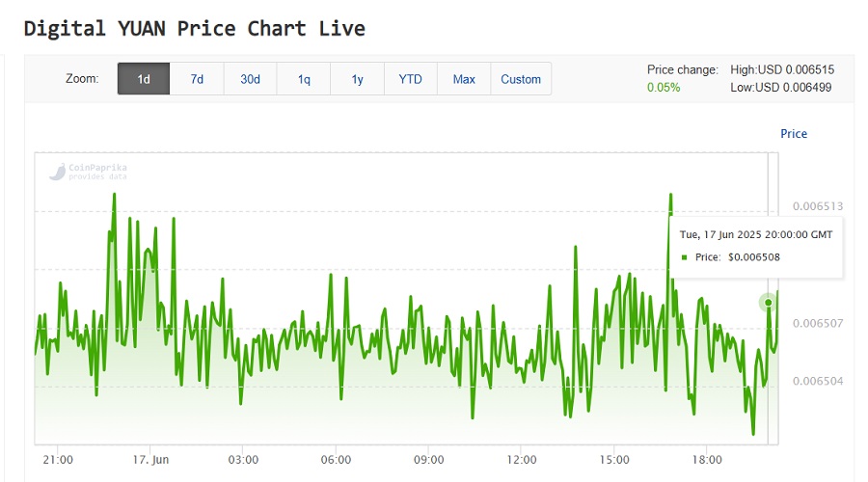Select the YTD zoom range
Screen dimensions: 868x482
[410, 79]
